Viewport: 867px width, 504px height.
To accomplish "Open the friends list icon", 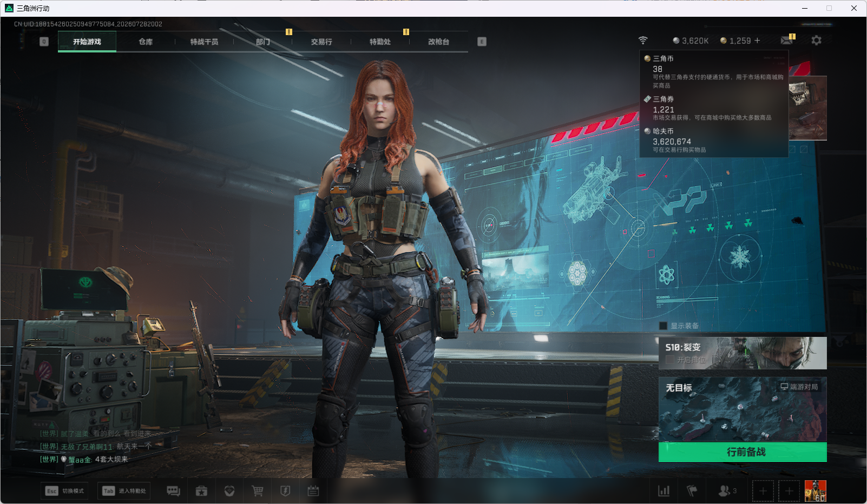I will tap(727, 491).
